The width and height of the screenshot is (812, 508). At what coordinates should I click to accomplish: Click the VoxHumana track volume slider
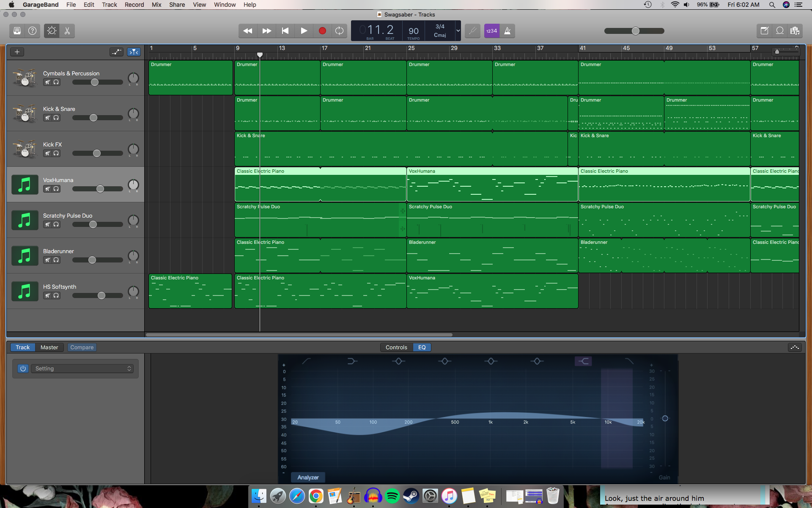click(x=98, y=189)
